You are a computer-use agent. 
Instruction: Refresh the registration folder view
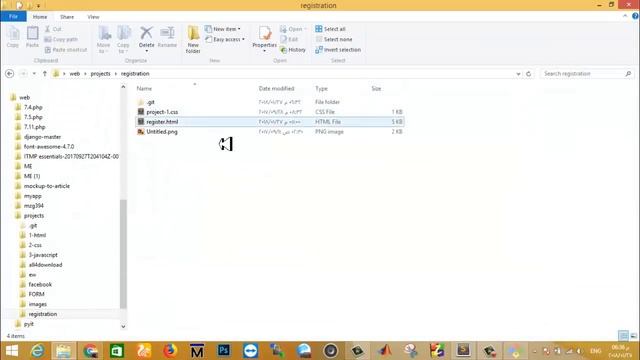[529, 74]
